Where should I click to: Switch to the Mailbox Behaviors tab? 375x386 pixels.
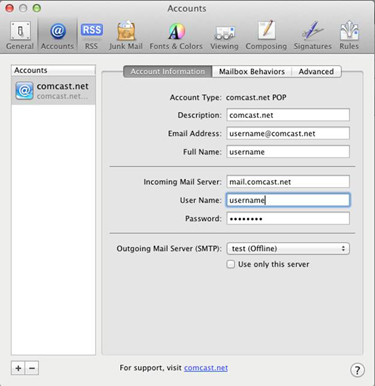pos(252,71)
